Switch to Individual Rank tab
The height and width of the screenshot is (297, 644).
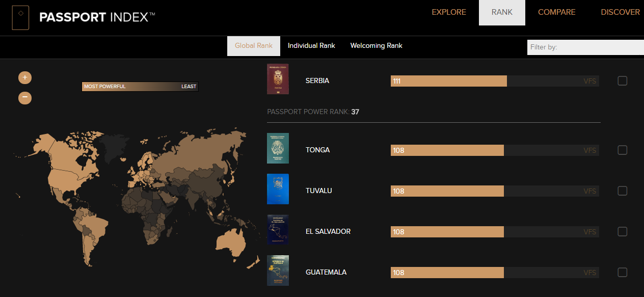(311, 46)
